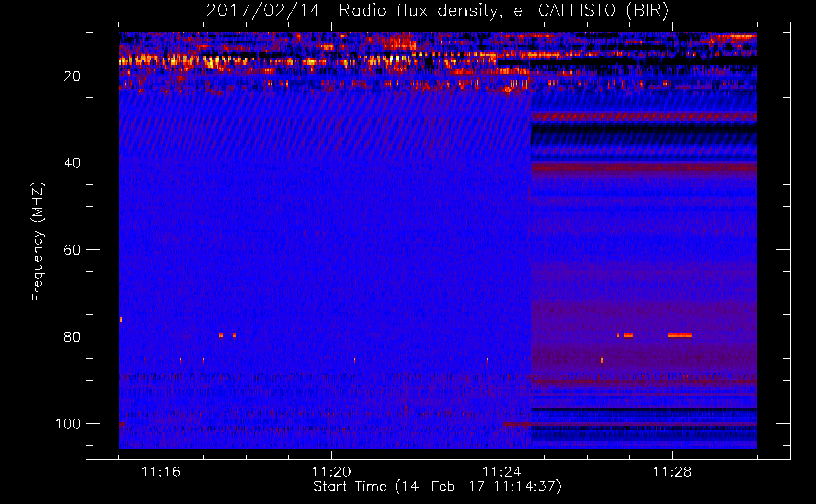The width and height of the screenshot is (816, 504).
Task: Click the plot title '2017/02/14 Radio flux density'
Action: 352,11
